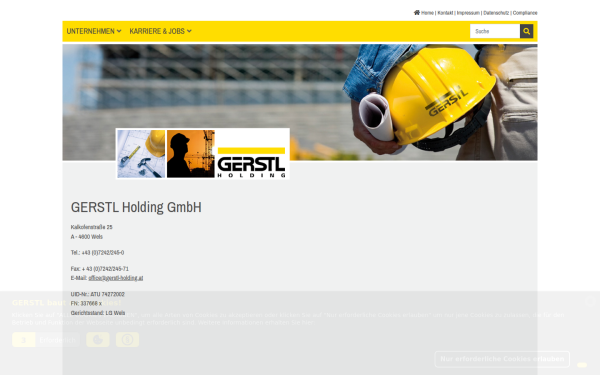
Task: Toggle the 'Erforderlich' cookie category
Action: [x=46, y=340]
